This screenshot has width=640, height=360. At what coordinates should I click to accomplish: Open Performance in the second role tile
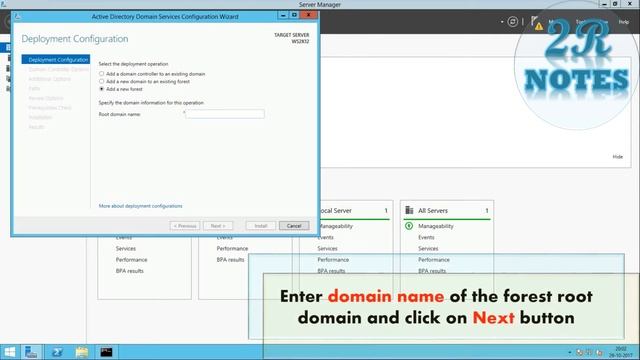pyautogui.click(x=232, y=249)
